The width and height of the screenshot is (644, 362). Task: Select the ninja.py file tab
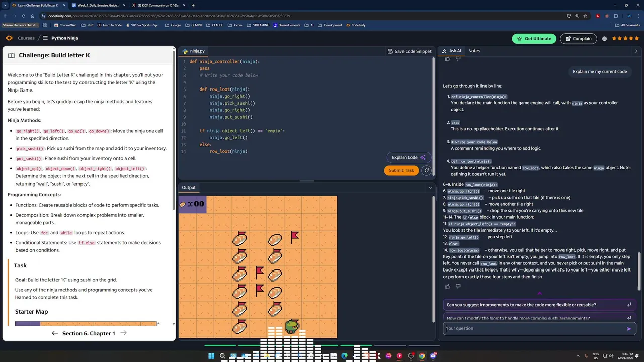pyautogui.click(x=194, y=51)
